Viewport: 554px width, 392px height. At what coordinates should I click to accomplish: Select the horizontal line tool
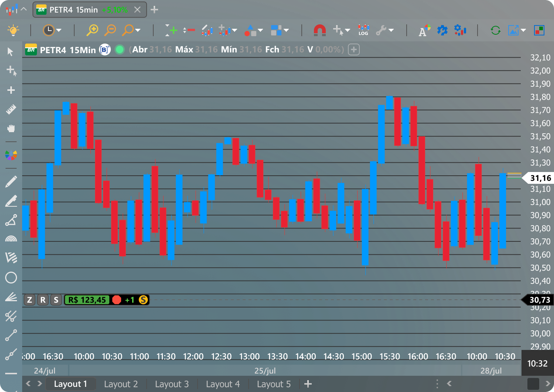pyautogui.click(x=11, y=374)
